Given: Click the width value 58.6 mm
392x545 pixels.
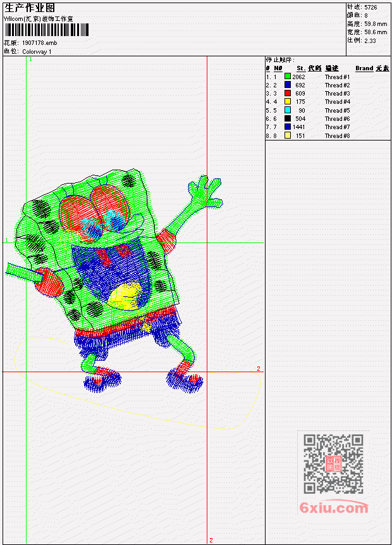Looking at the screenshot, I should click(x=376, y=32).
